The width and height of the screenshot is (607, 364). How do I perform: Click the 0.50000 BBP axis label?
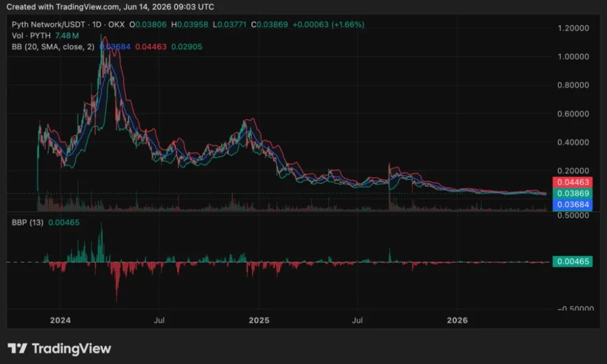(x=574, y=215)
